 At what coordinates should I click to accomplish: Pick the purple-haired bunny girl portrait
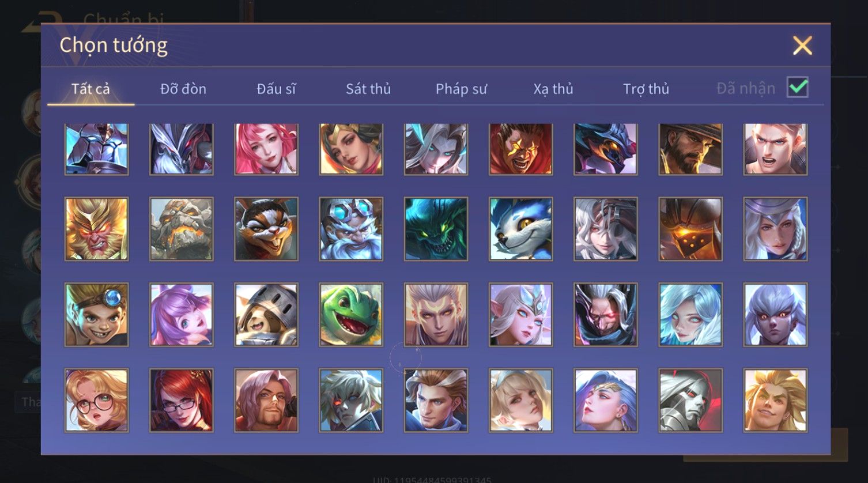pos(182,315)
